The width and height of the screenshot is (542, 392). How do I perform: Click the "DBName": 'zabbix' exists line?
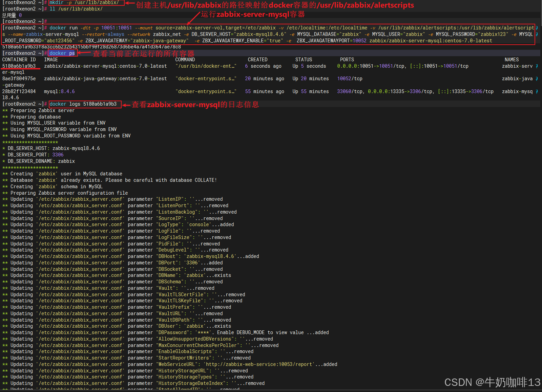117,275
